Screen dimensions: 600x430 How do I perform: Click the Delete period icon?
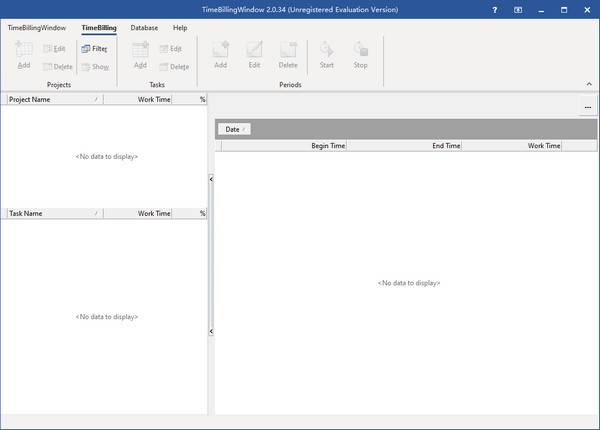click(288, 49)
